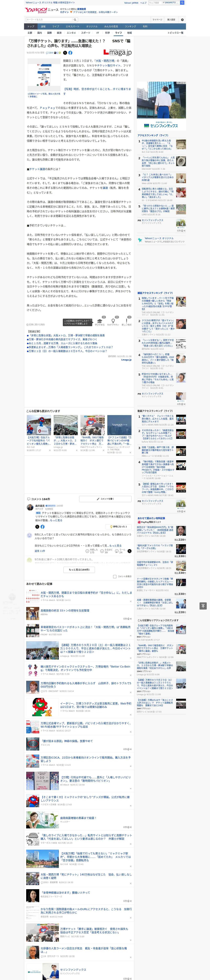Open video ranking item 1 "動くホテル"
This screenshot has height=980, width=210.
click(157, 419)
